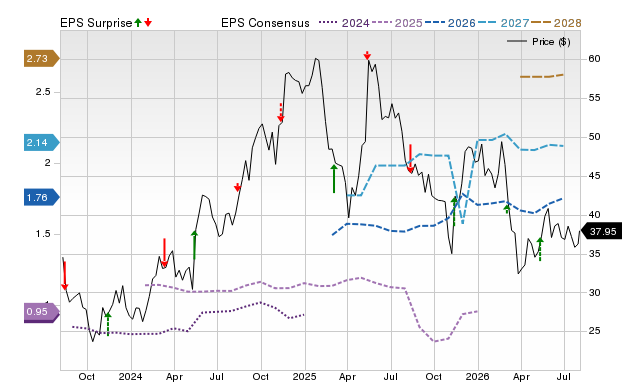Click the black 37.95 current price tag
Screen dimensions: 640x382
tap(601, 231)
